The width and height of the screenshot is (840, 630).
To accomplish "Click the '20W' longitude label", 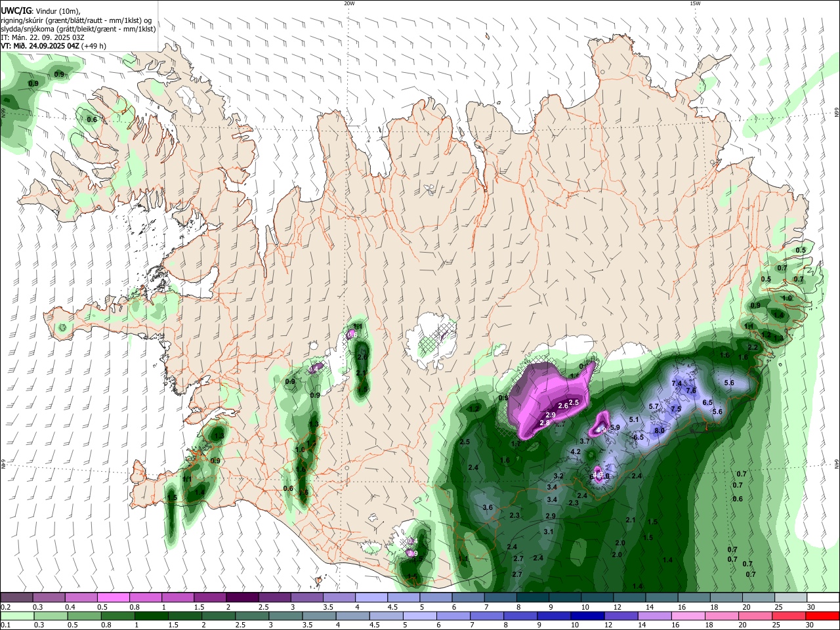I will (x=349, y=3).
